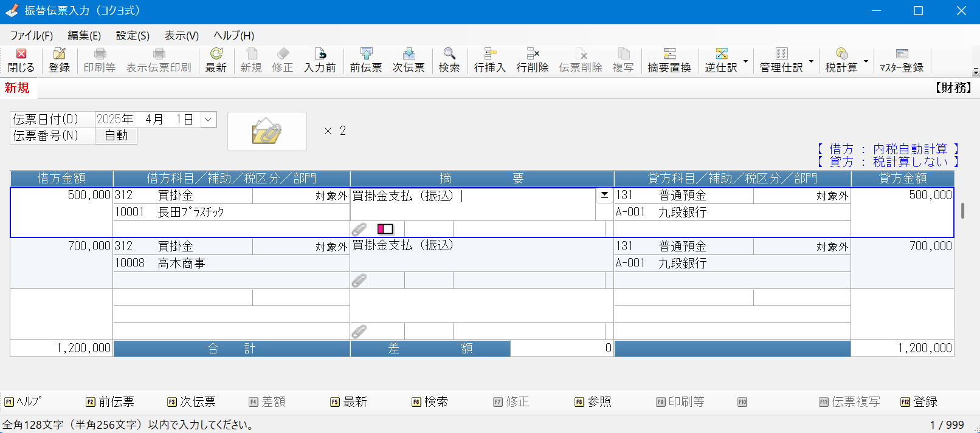
Task: Select the 700,000 debit amount cell
Action: tap(61, 263)
